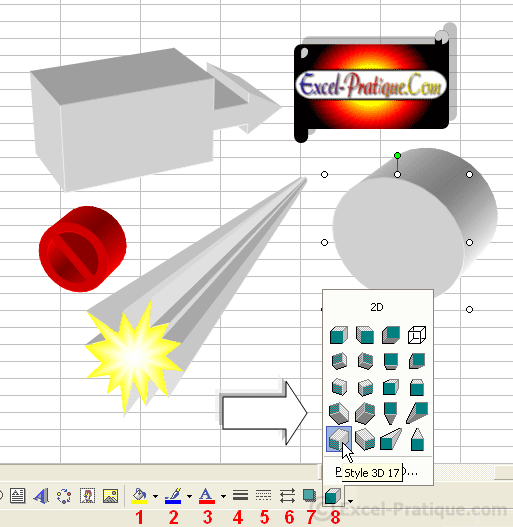Select the white arrow with shadow
Viewport: 513px width, 527px height.
262,413
